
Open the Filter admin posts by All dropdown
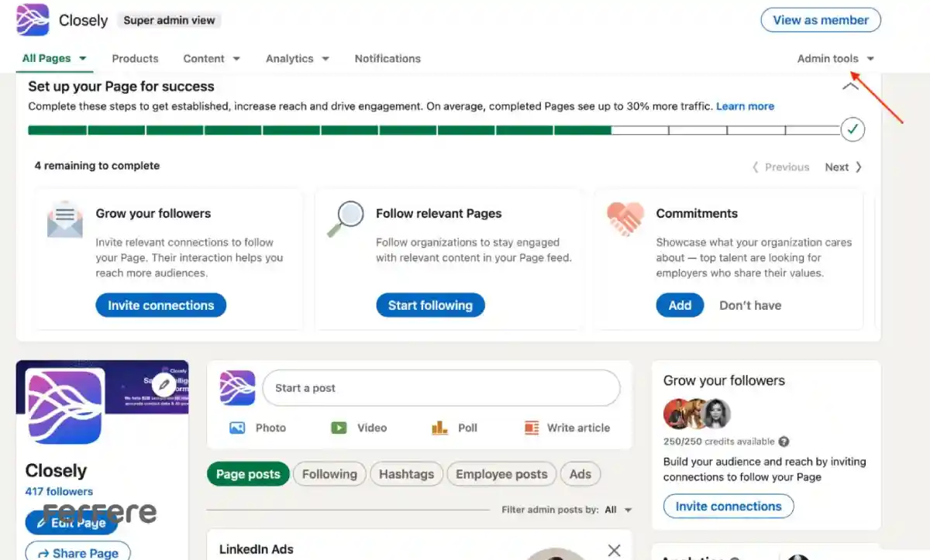pos(618,510)
